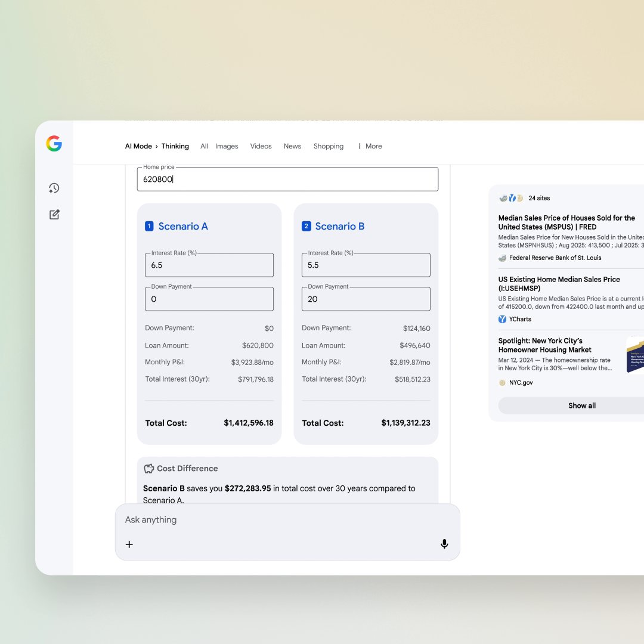Open the NYC housing report thumbnail

click(x=635, y=354)
